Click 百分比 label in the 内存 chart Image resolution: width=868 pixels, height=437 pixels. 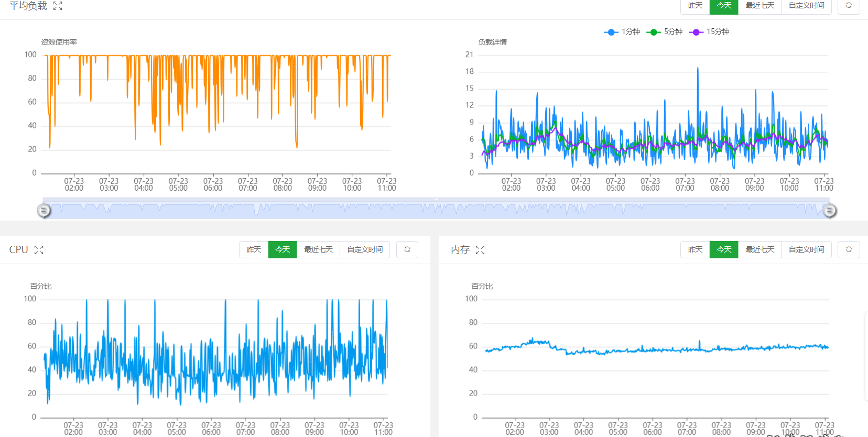pyautogui.click(x=482, y=286)
